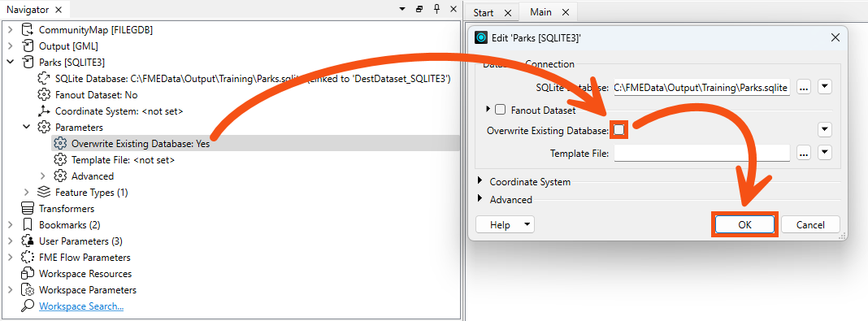Open the Workspace Search link

click(x=80, y=306)
